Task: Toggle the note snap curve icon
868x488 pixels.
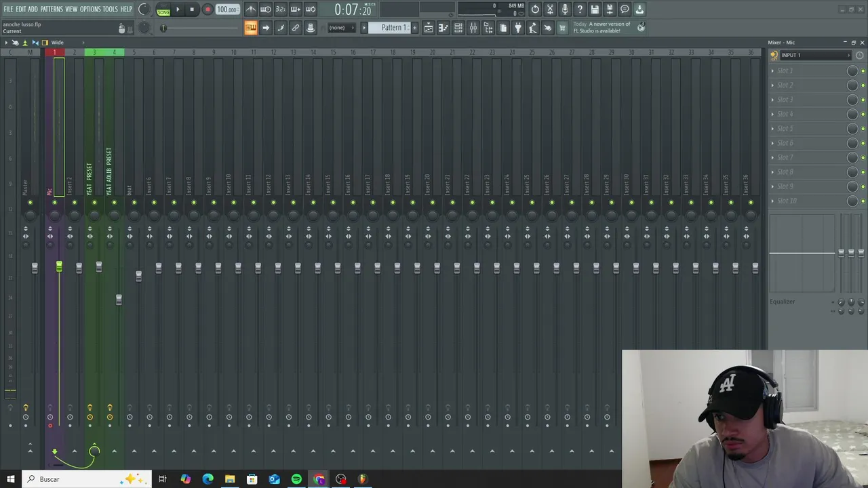Action: click(280, 28)
